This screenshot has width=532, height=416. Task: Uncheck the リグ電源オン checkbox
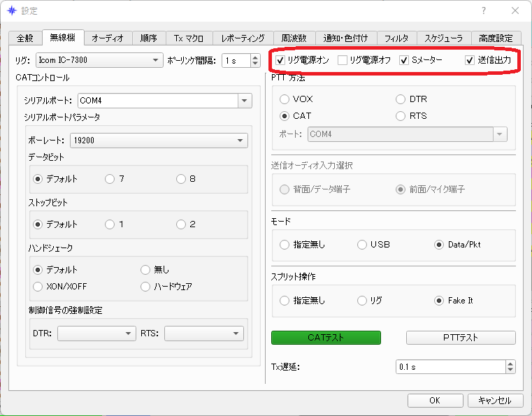(280, 60)
